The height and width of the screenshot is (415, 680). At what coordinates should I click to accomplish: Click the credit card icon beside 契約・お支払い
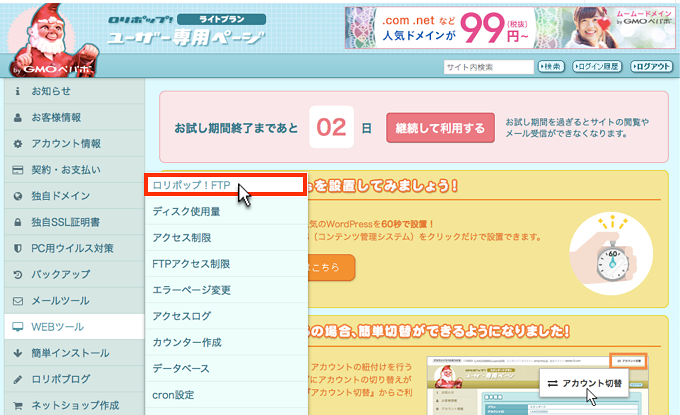tap(17, 170)
